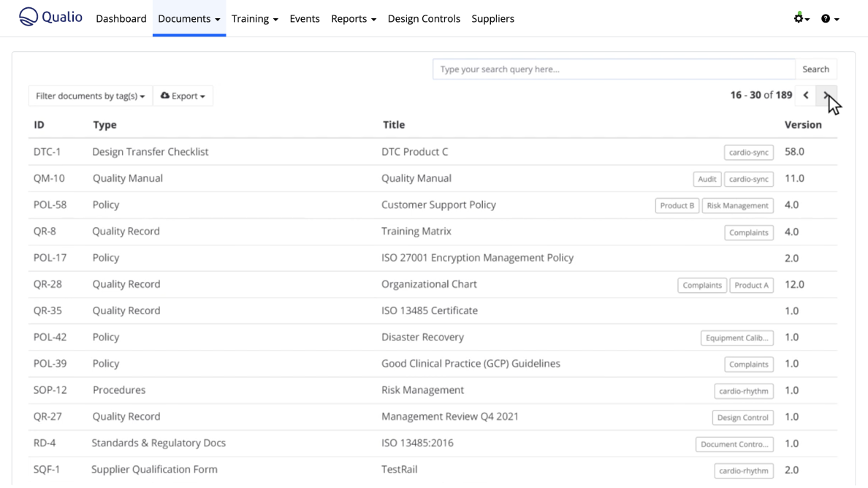Open the help question mark menu
This screenshot has width=868, height=488.
(x=829, y=18)
